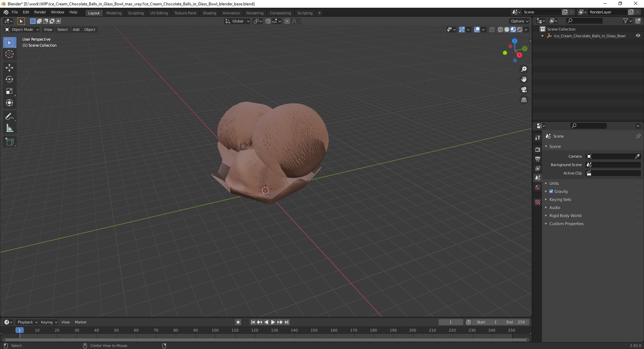Select the Select Box tool
The height and width of the screenshot is (349, 644).
click(x=9, y=43)
